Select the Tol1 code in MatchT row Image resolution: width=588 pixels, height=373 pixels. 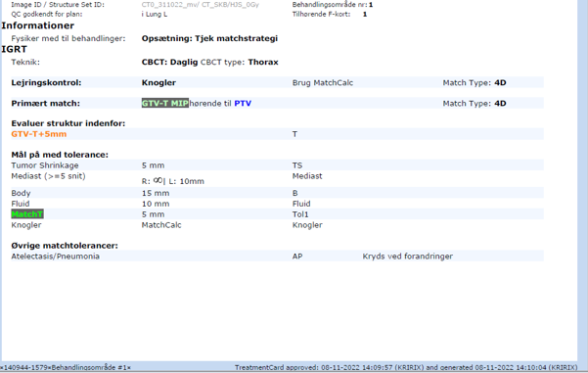coord(300,214)
